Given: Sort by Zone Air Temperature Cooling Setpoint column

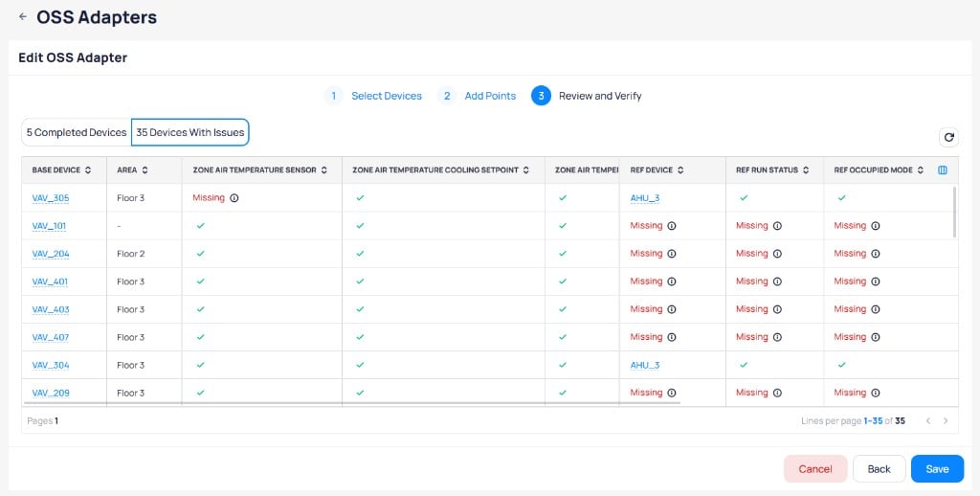Looking at the screenshot, I should [526, 170].
